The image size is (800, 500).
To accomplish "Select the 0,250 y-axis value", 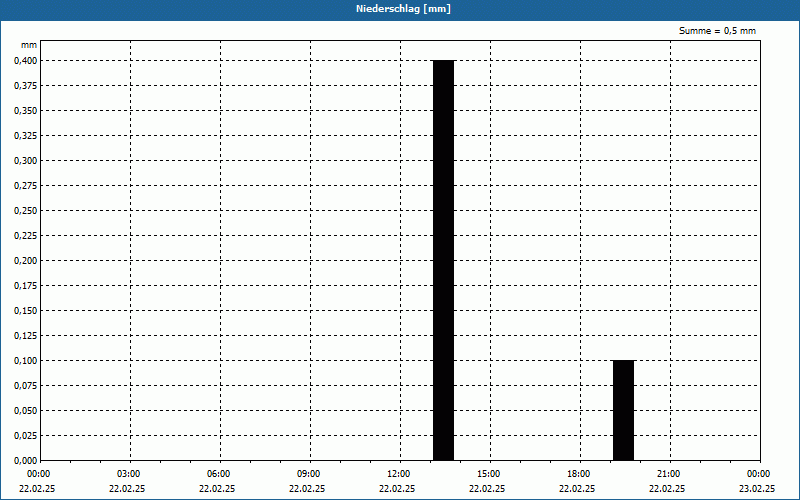I will pyautogui.click(x=26, y=211).
